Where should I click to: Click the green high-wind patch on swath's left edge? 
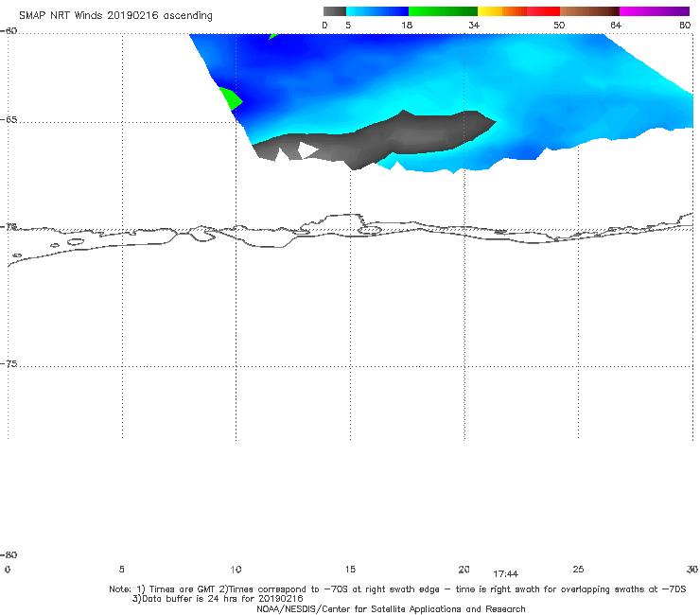(231, 98)
